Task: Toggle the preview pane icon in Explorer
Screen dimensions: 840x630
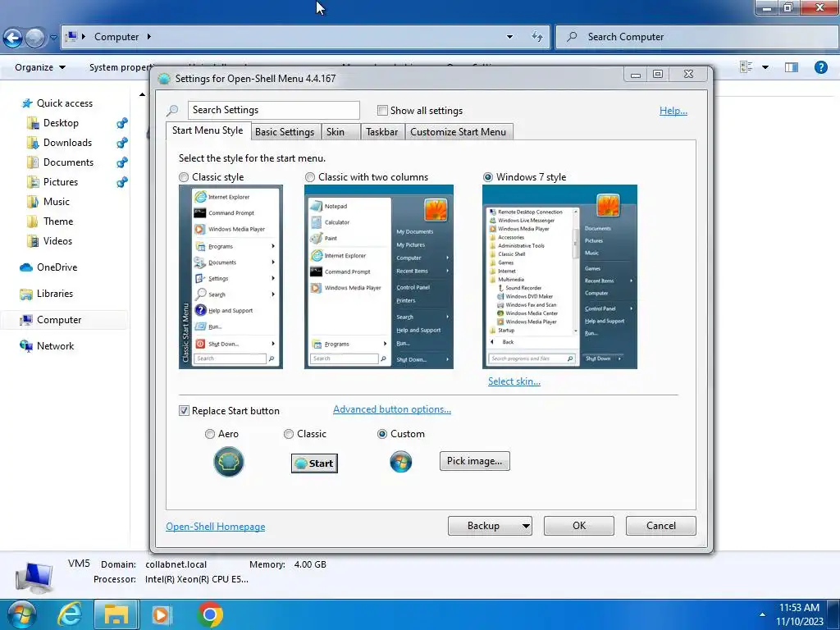Action: (792, 67)
